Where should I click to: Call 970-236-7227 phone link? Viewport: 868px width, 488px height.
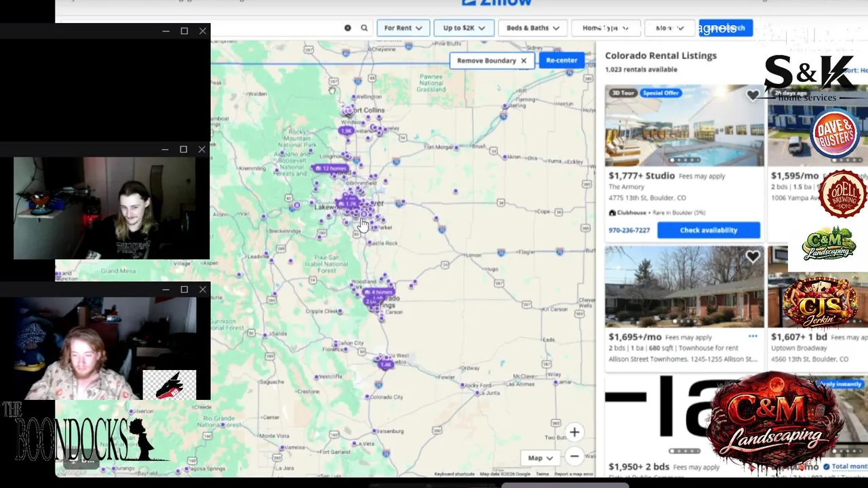629,230
